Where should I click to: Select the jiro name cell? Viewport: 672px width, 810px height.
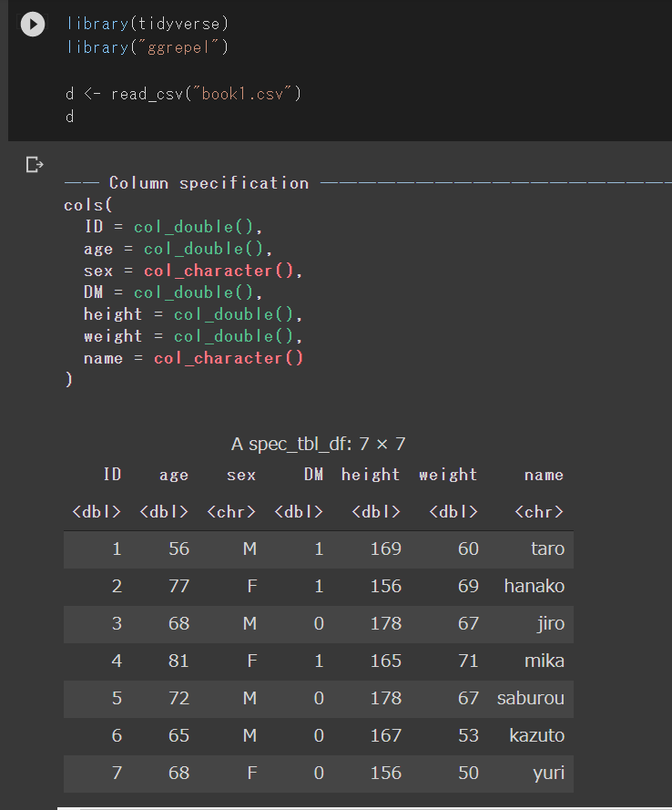click(x=551, y=623)
